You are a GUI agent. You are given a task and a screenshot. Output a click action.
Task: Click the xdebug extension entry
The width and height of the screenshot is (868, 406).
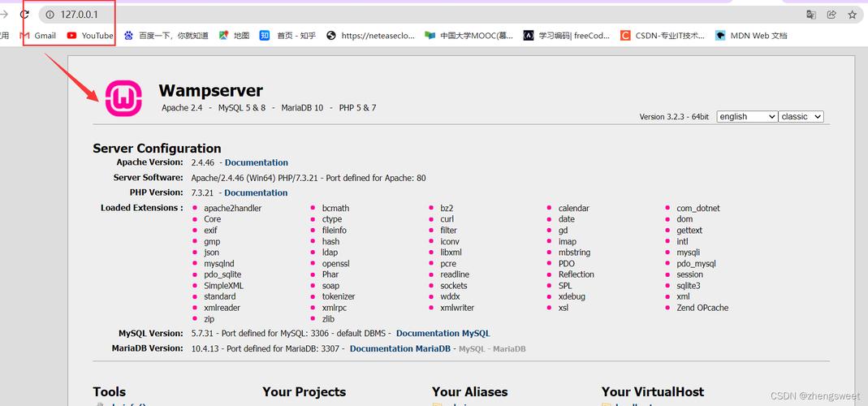tap(572, 297)
